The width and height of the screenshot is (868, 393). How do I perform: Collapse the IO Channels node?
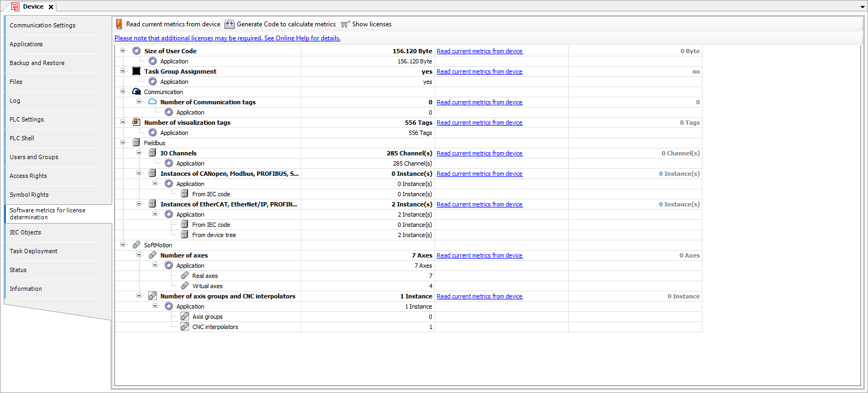point(139,153)
